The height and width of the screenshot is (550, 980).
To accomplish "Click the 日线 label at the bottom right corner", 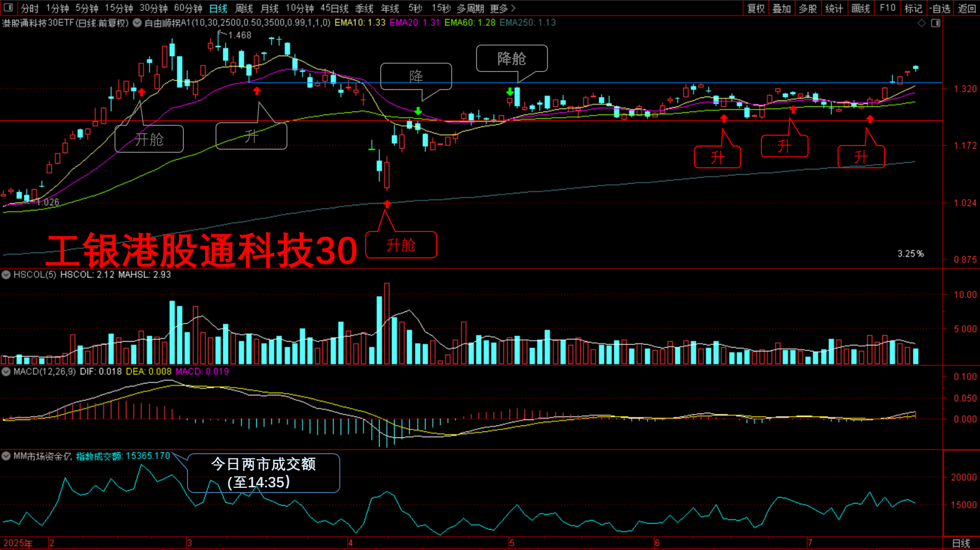I will click(961, 543).
